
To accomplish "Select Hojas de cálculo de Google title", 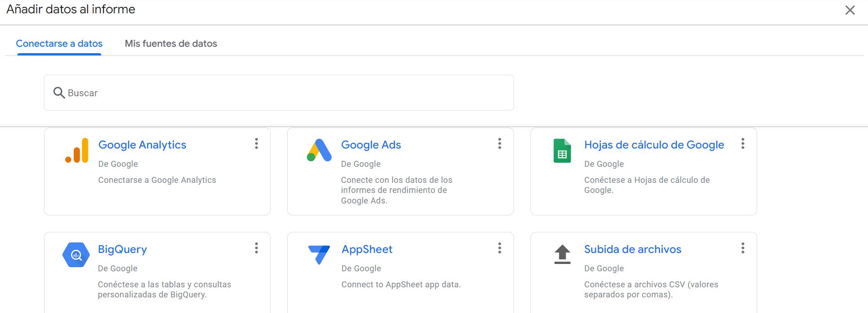I will [x=654, y=145].
